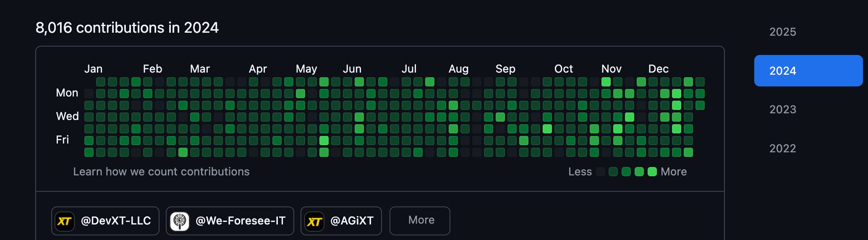Screen dimensions: 868x240
Task: View contributions for year 2023
Action: tap(782, 110)
